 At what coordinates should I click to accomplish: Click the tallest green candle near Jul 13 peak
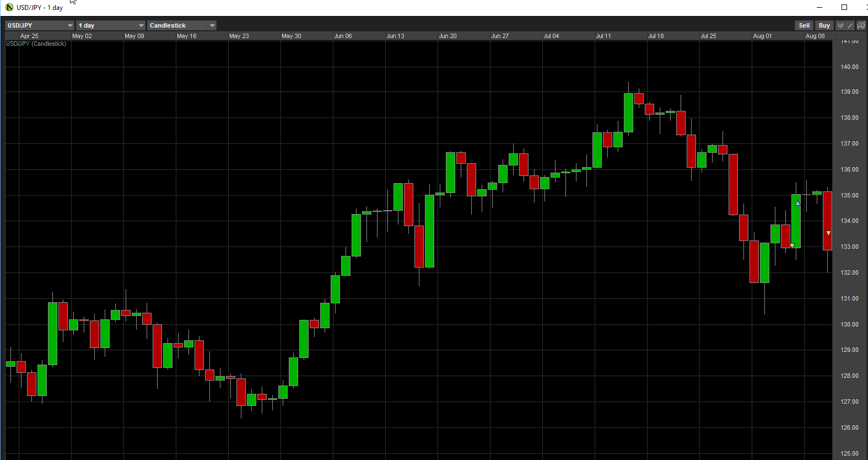[628, 113]
